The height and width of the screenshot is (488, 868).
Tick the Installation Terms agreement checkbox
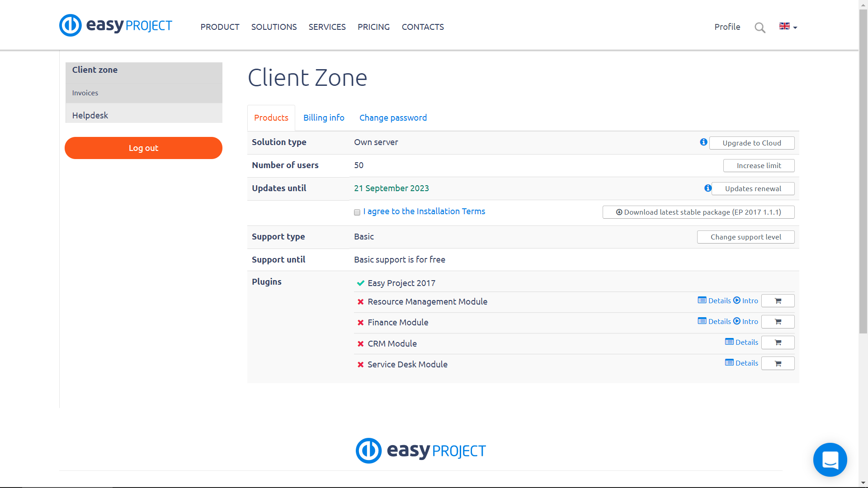[357, 212]
